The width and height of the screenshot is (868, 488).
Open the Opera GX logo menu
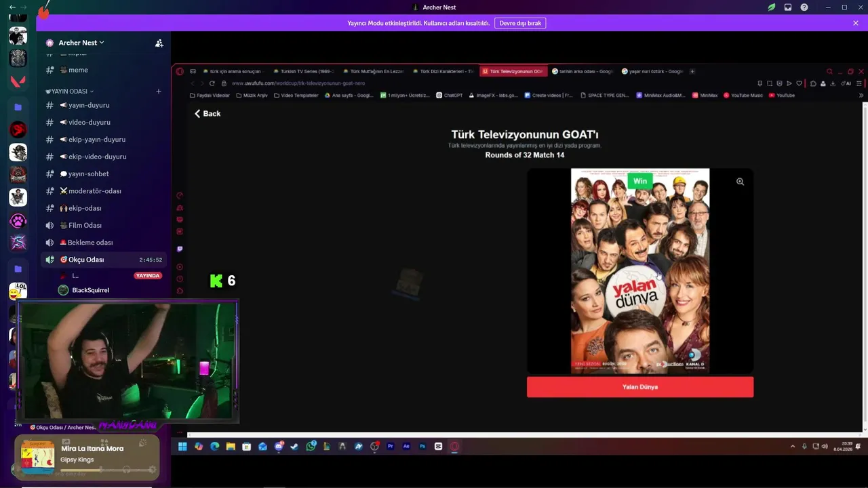pos(180,71)
